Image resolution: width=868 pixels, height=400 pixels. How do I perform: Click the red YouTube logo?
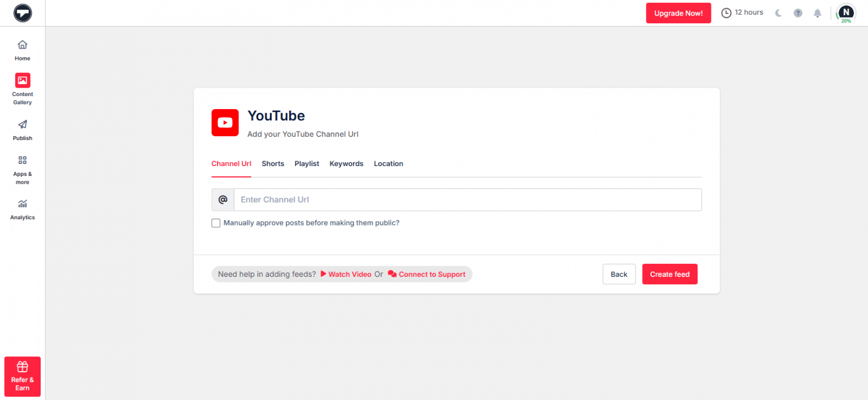point(225,123)
